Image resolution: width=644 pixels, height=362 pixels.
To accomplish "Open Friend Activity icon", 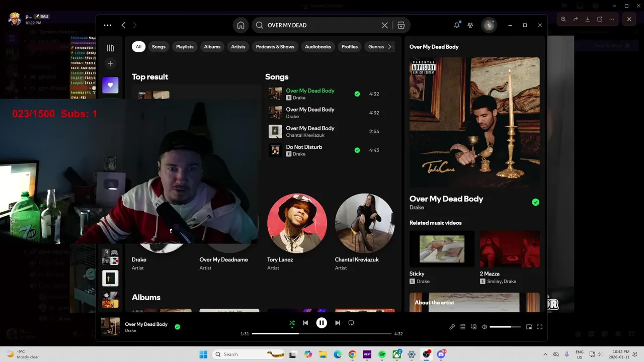I will tap(470, 25).
